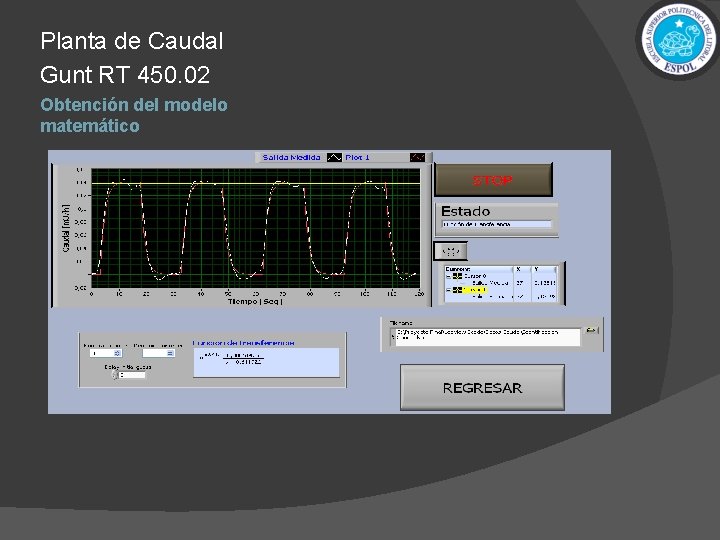The height and width of the screenshot is (540, 720).
Task: Click the numerator order stepper arrows
Action: [x=117, y=353]
